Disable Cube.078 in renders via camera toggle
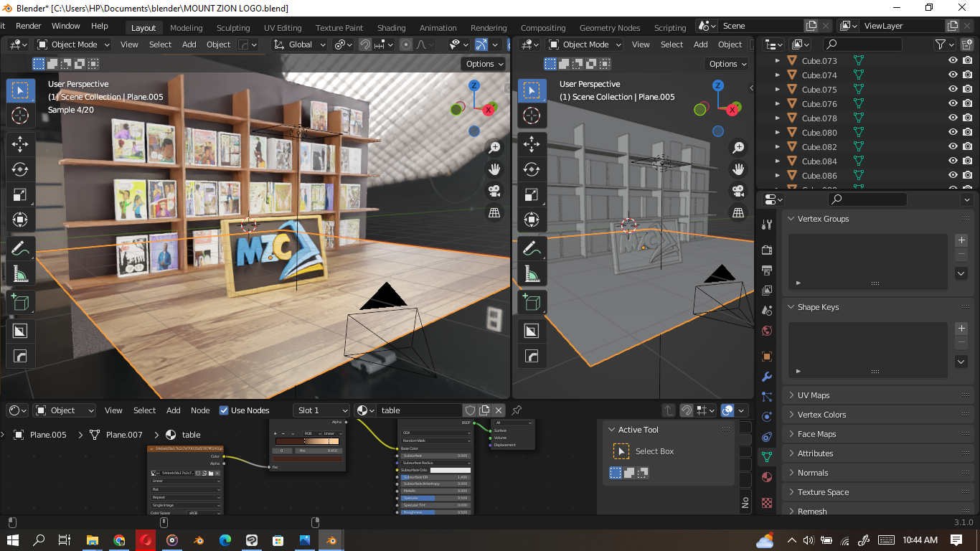 pyautogui.click(x=966, y=118)
